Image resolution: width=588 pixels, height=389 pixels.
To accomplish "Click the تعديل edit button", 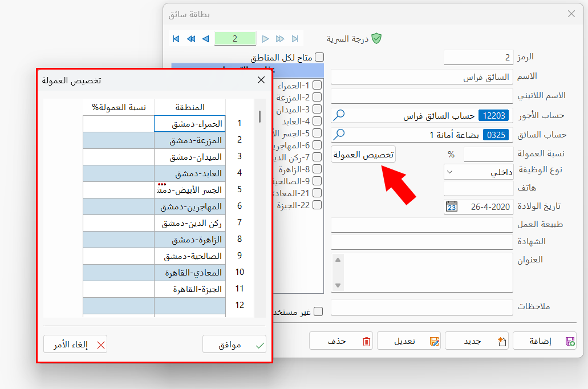I will [x=409, y=341].
